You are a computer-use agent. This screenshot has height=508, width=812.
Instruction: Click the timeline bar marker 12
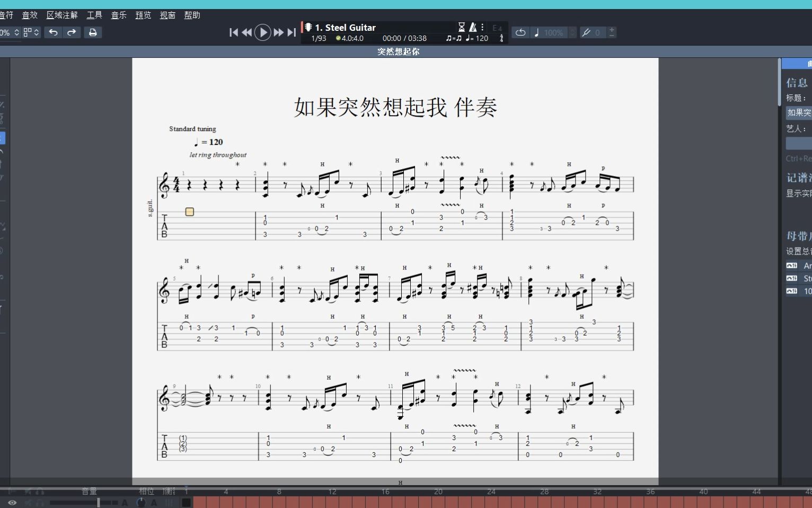(332, 492)
